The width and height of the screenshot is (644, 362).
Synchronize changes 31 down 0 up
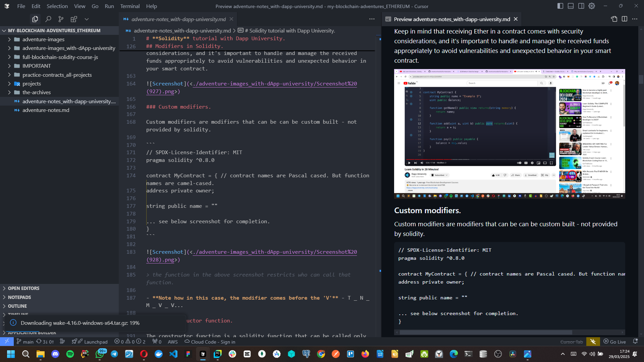tap(45, 342)
